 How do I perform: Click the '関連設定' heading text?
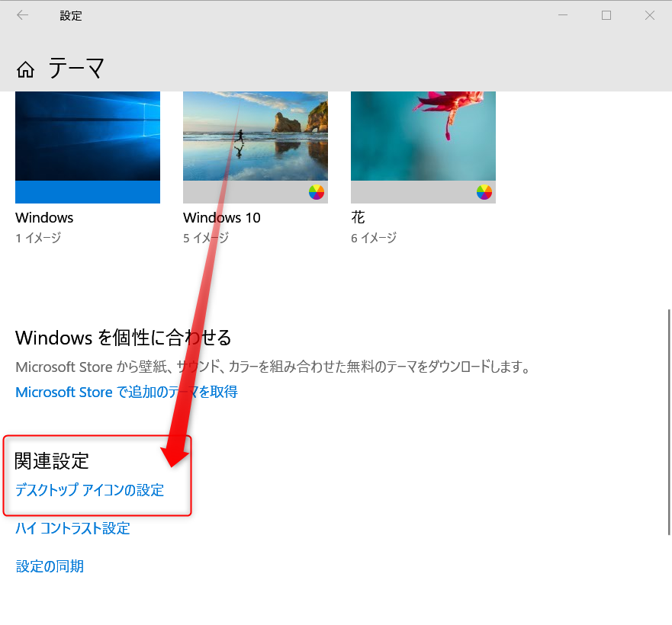51,461
